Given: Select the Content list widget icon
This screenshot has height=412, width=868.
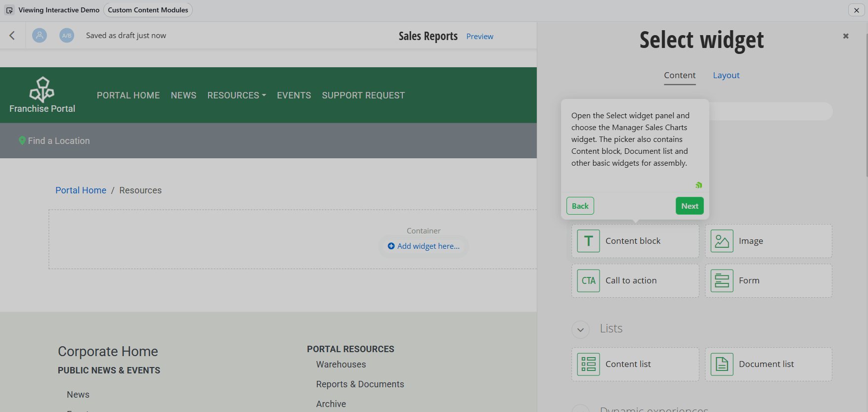Looking at the screenshot, I should click(588, 364).
